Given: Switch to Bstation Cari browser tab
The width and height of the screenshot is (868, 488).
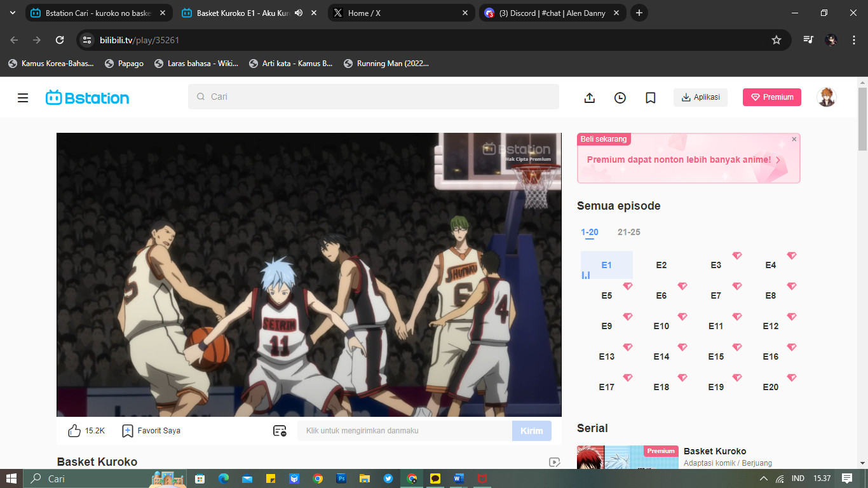Looking at the screenshot, I should [98, 13].
